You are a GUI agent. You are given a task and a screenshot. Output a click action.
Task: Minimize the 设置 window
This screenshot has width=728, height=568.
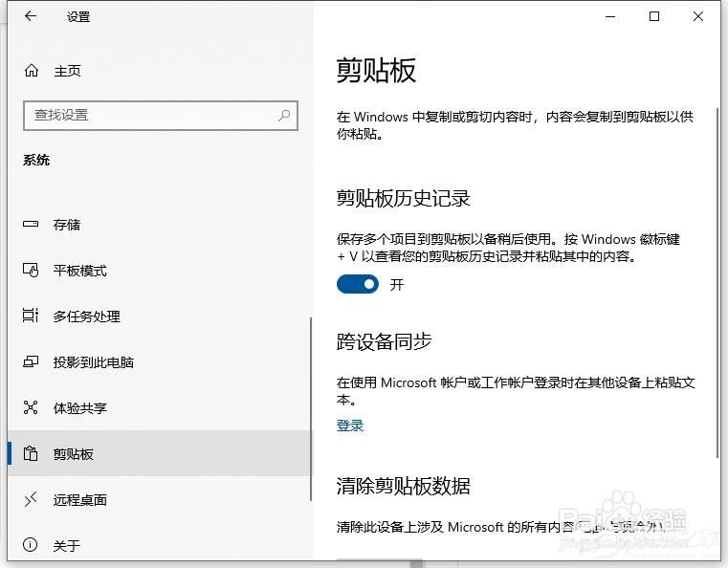pyautogui.click(x=610, y=16)
